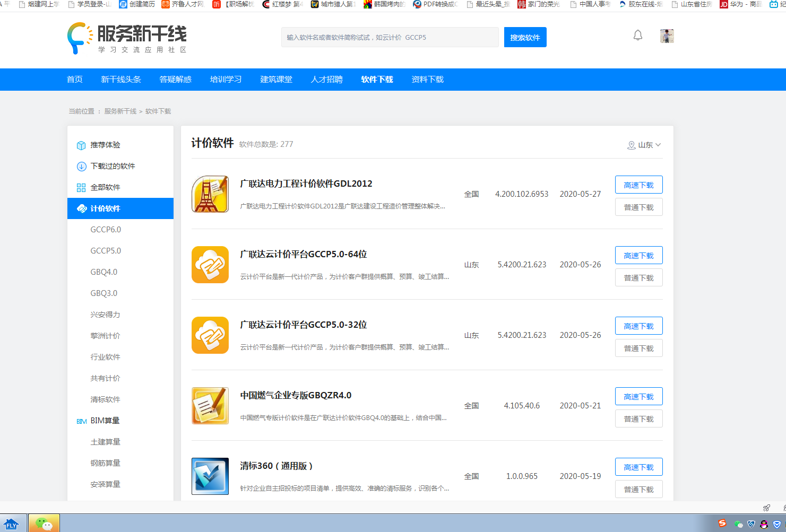Click the 计价软件 sidebar icon
This screenshot has width=786, height=532.
point(82,208)
